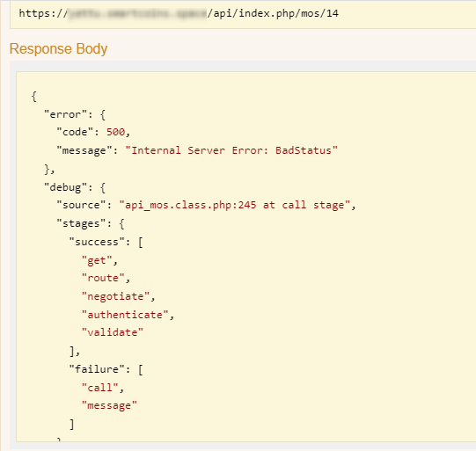476x451 pixels.
Task: Select the "get" stage entry
Action: coord(97,260)
